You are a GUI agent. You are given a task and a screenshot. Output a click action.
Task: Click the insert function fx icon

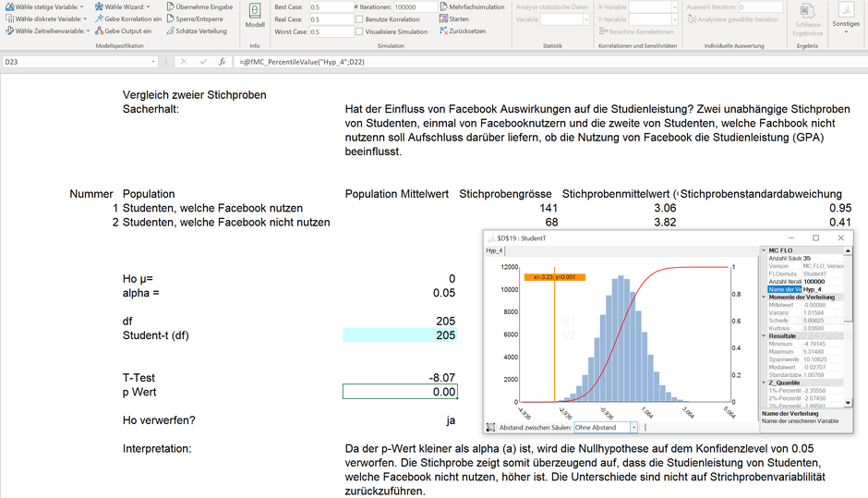pyautogui.click(x=222, y=62)
